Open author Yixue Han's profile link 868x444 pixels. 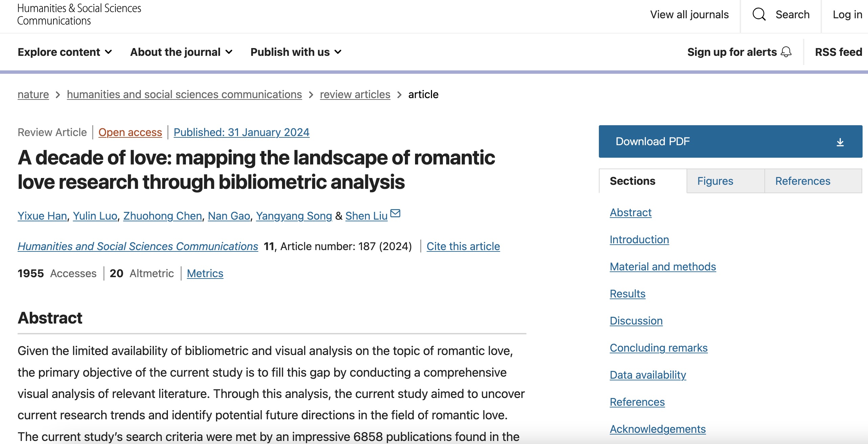pos(42,216)
